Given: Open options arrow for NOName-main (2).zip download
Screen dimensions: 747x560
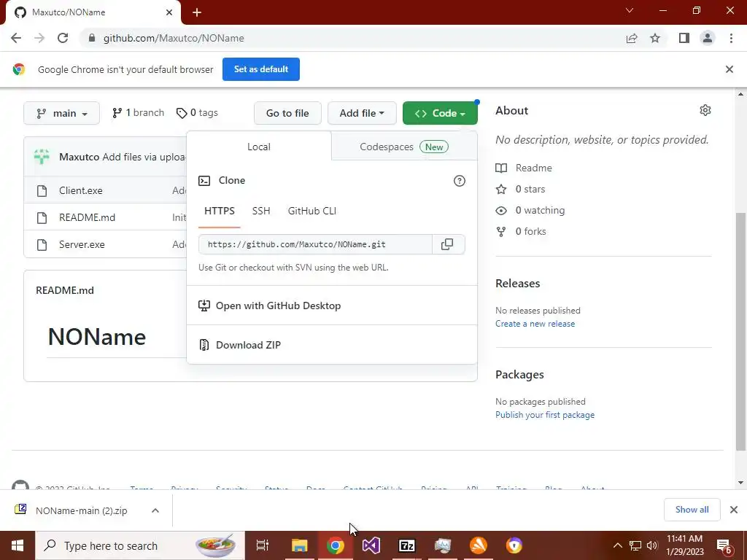Looking at the screenshot, I should pyautogui.click(x=155, y=510).
